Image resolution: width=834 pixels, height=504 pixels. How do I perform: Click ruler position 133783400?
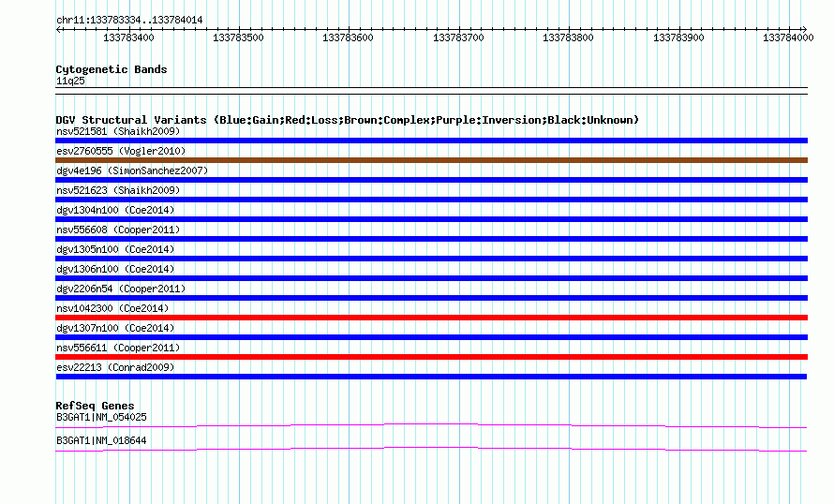click(128, 37)
